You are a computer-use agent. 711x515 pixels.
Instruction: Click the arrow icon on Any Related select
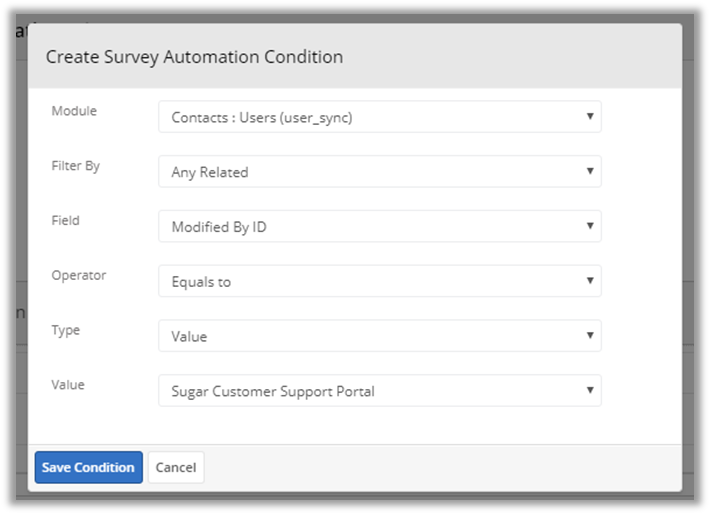590,172
